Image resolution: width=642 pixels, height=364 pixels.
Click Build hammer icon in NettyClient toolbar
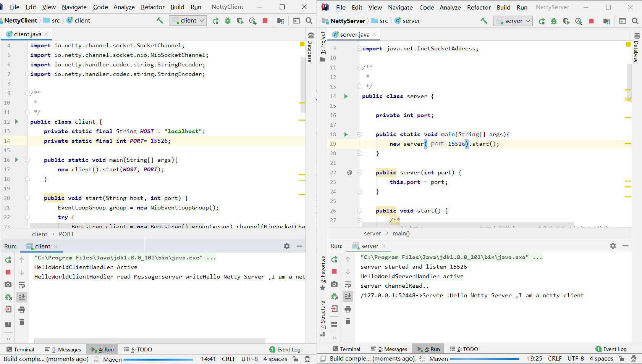[160, 21]
